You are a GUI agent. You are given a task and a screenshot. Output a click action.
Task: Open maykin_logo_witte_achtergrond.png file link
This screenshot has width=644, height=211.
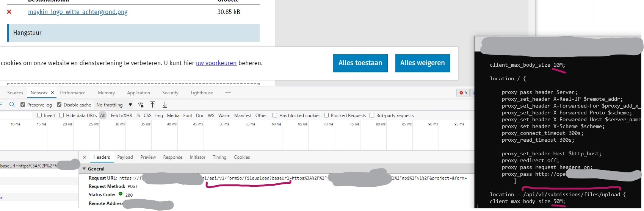click(x=78, y=12)
